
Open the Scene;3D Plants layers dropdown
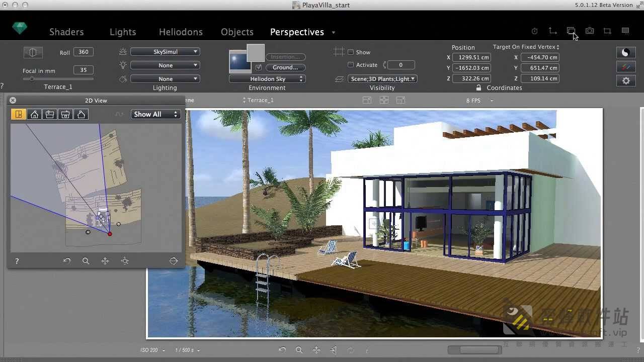382,79
